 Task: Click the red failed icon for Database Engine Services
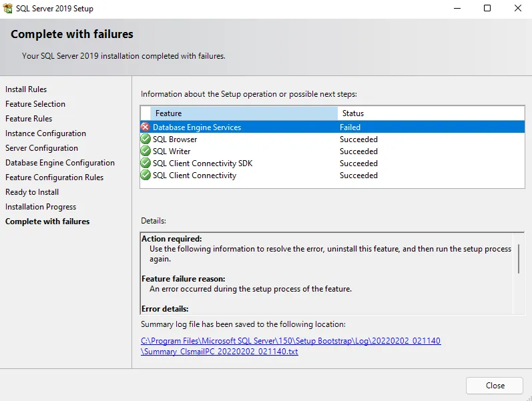tap(146, 127)
